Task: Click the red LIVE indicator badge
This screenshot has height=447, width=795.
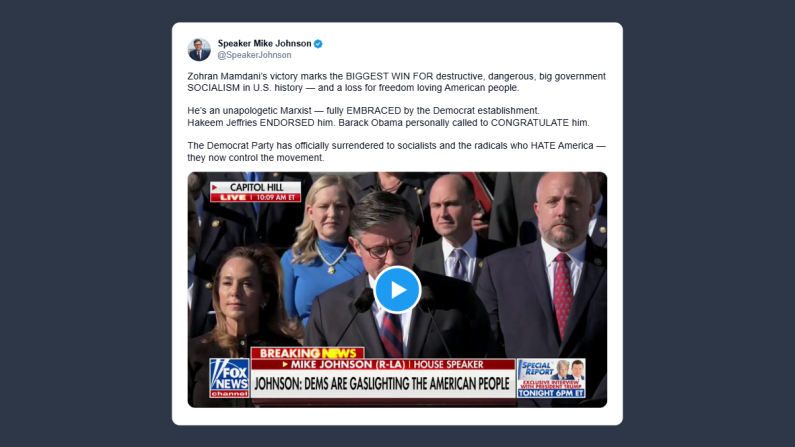Action: [233, 198]
